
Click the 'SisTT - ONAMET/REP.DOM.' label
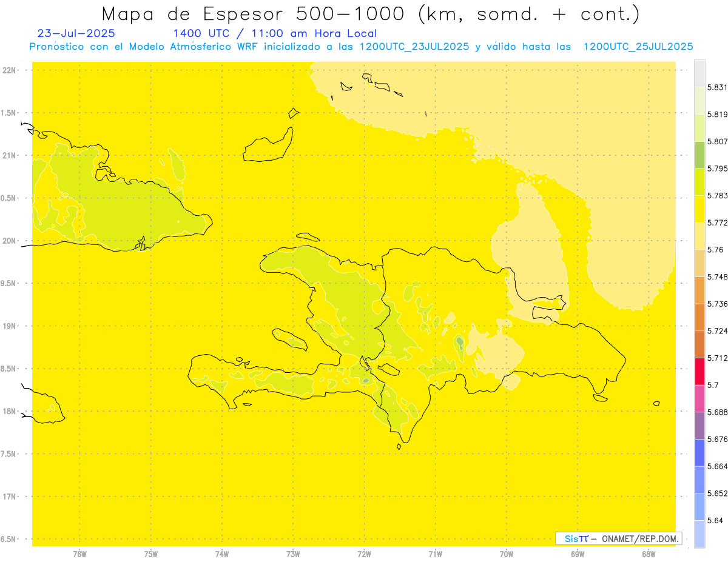pos(619,538)
